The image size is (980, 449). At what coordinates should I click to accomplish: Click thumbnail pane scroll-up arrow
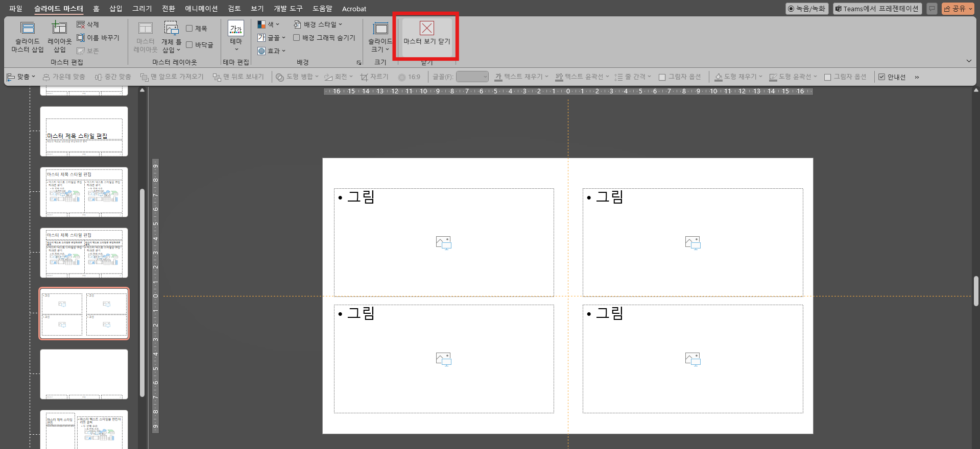(142, 91)
